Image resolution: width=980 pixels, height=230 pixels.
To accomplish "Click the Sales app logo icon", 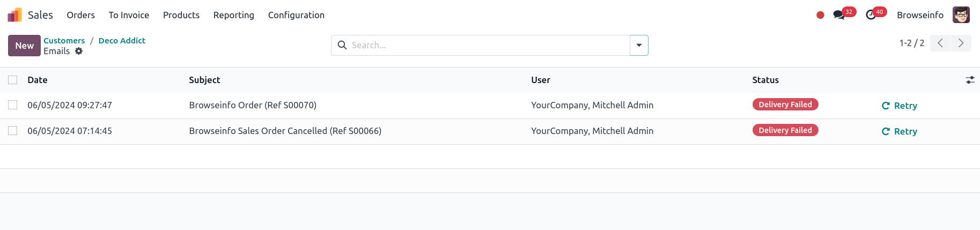I will [x=15, y=15].
